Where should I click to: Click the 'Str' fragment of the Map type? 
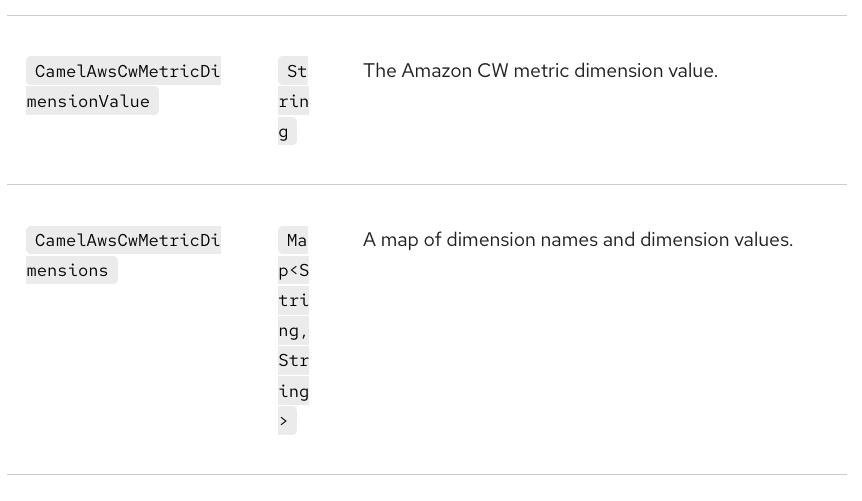coord(294,360)
